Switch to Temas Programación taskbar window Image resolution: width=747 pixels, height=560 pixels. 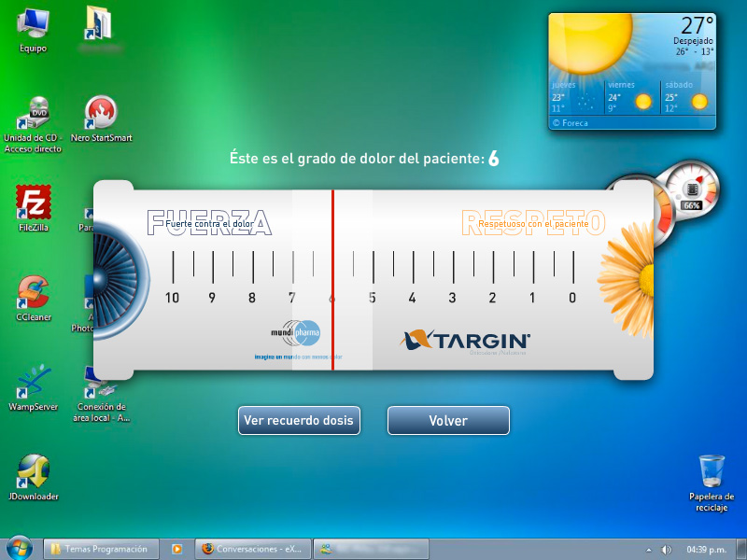coord(101,549)
